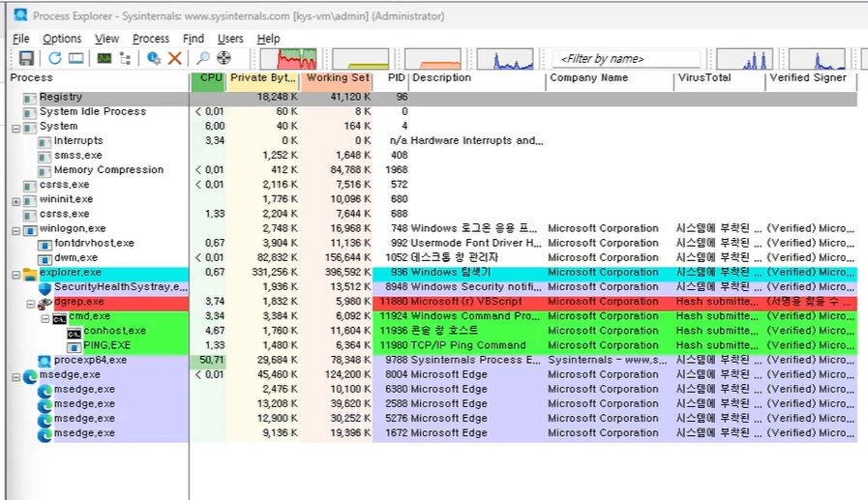Click VirusTotal 'Hash submitte...' link for PING.EXE
This screenshot has height=500, width=868.
click(717, 345)
